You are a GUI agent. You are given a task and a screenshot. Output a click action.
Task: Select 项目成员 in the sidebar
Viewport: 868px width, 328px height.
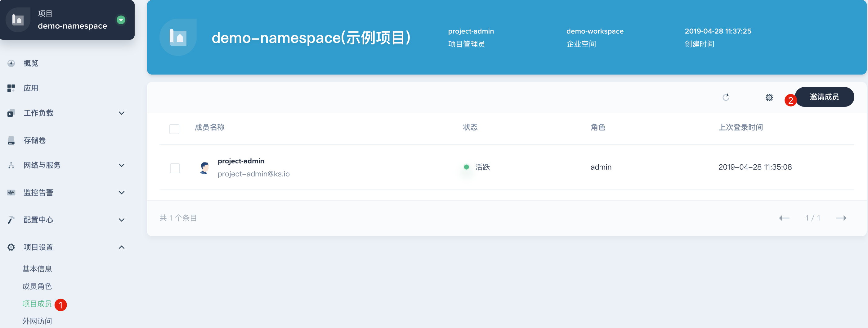[37, 304]
